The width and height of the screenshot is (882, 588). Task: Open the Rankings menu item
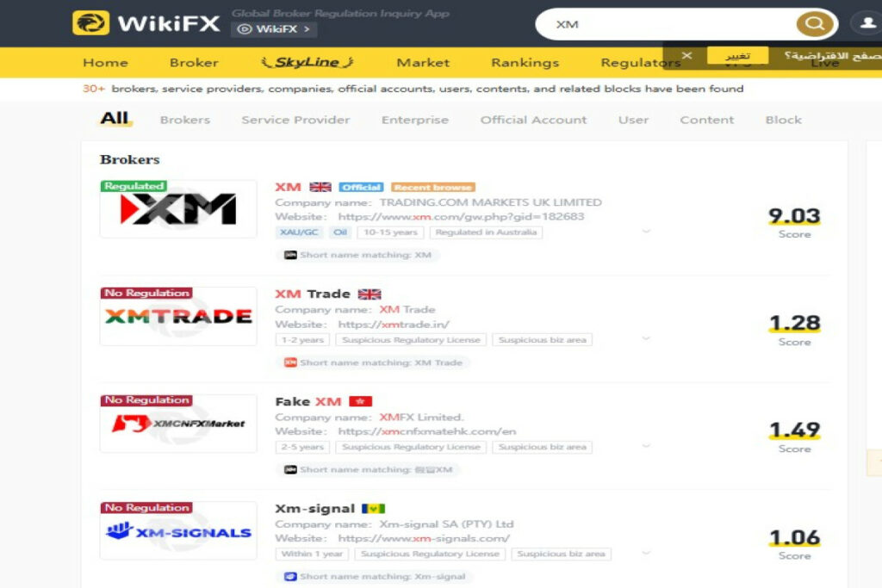525,62
